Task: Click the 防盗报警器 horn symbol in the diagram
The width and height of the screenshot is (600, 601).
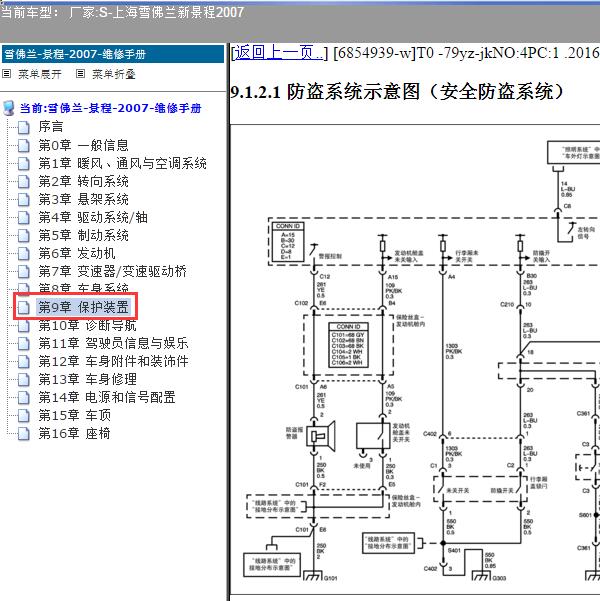Action: (x=319, y=434)
